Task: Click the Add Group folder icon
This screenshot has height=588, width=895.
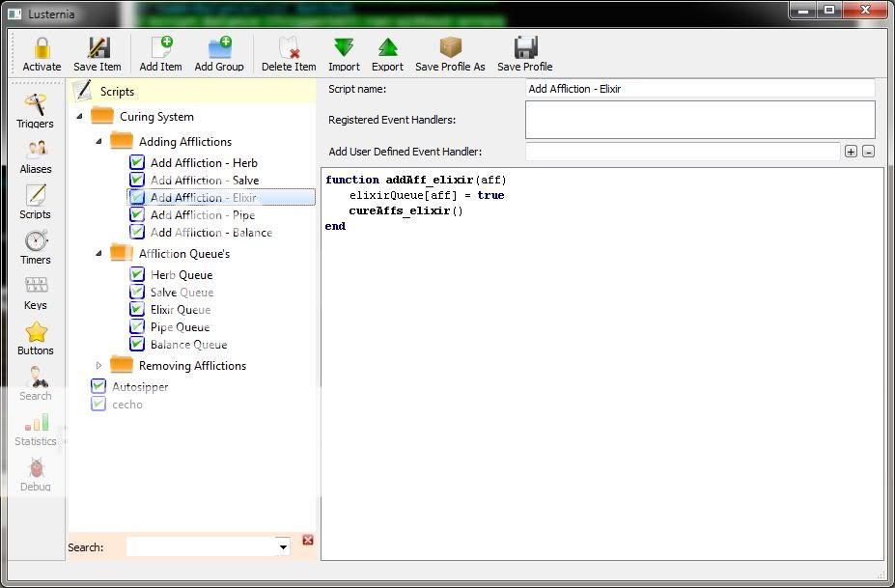Action: click(x=220, y=47)
